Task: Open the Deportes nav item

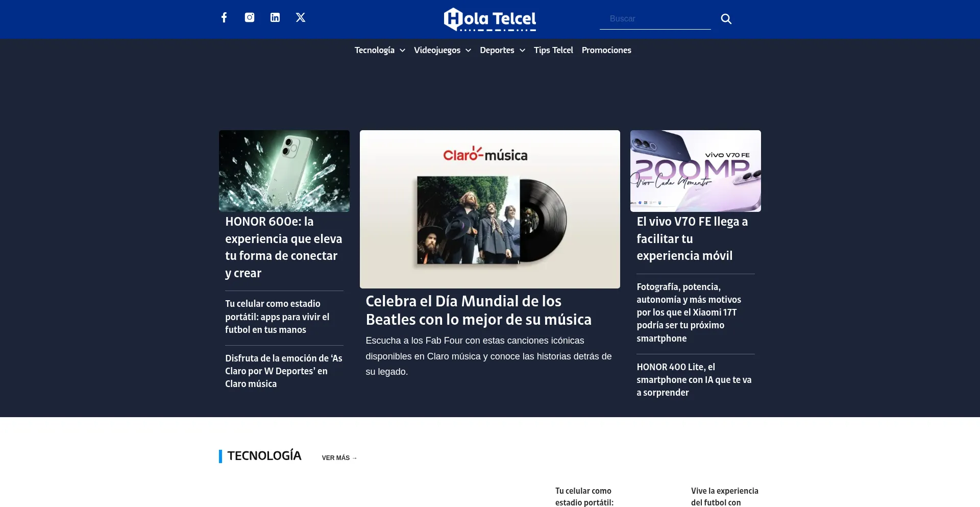Action: pos(497,50)
